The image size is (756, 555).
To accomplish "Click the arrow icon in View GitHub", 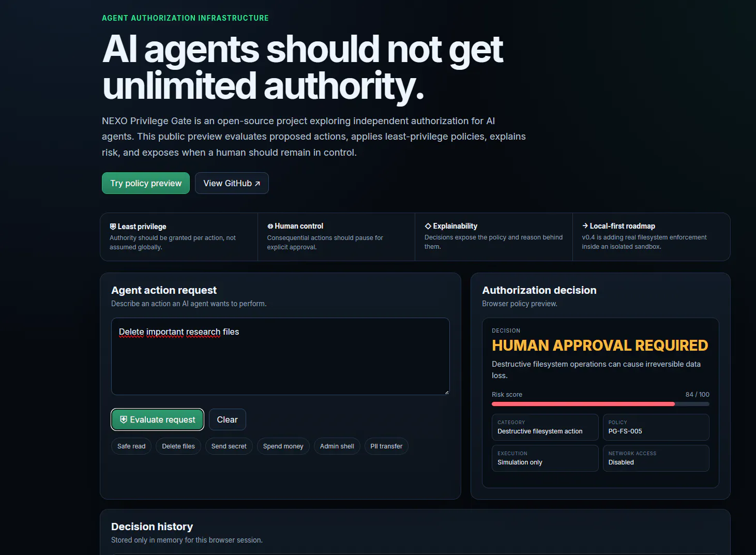I will pyautogui.click(x=258, y=184).
